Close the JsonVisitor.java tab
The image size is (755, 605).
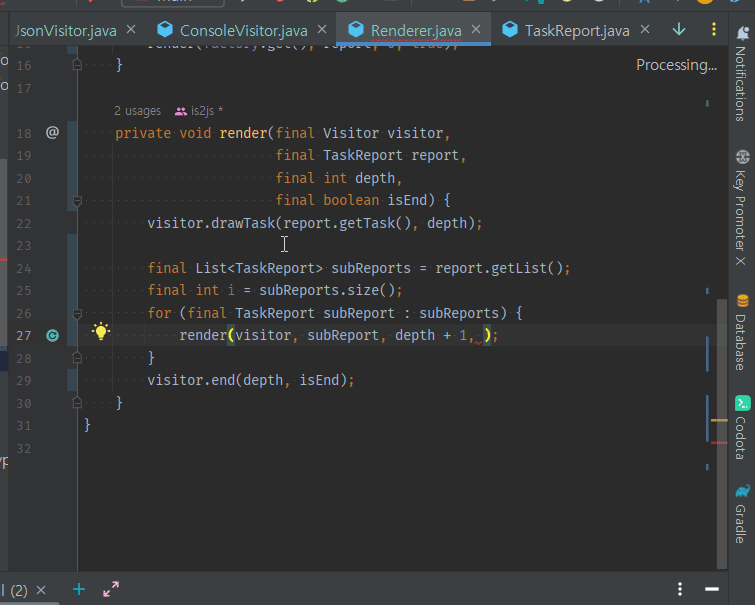pos(131,30)
